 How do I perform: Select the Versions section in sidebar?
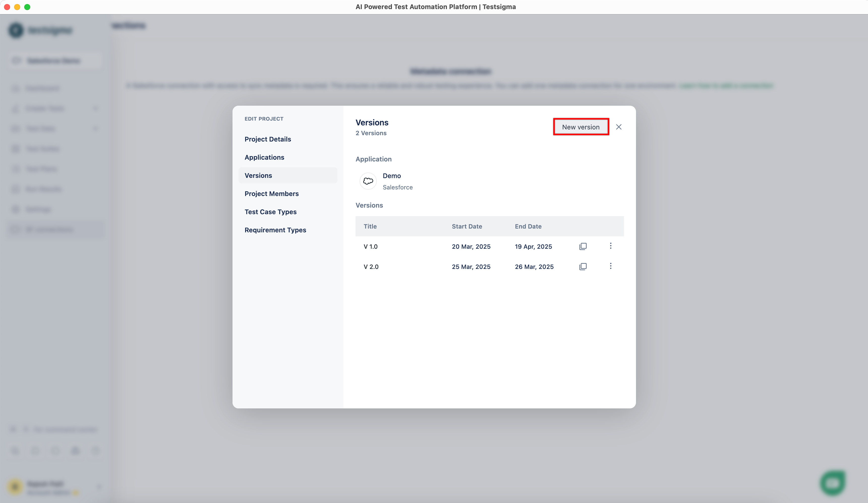click(x=258, y=175)
